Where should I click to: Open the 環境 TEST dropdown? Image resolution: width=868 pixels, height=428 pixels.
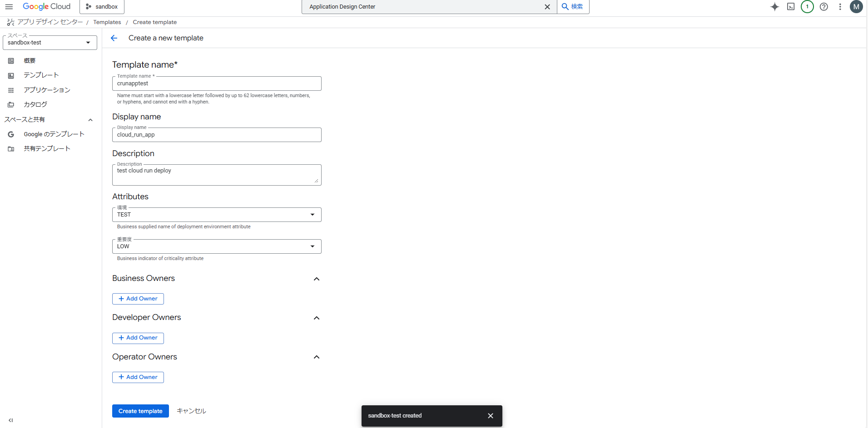tap(217, 215)
